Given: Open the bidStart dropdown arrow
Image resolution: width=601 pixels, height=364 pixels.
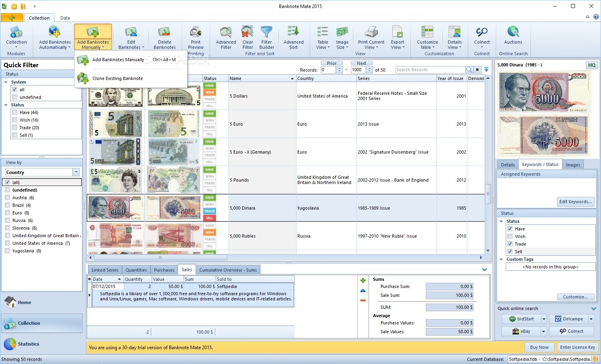Looking at the screenshot, I should (x=543, y=319).
